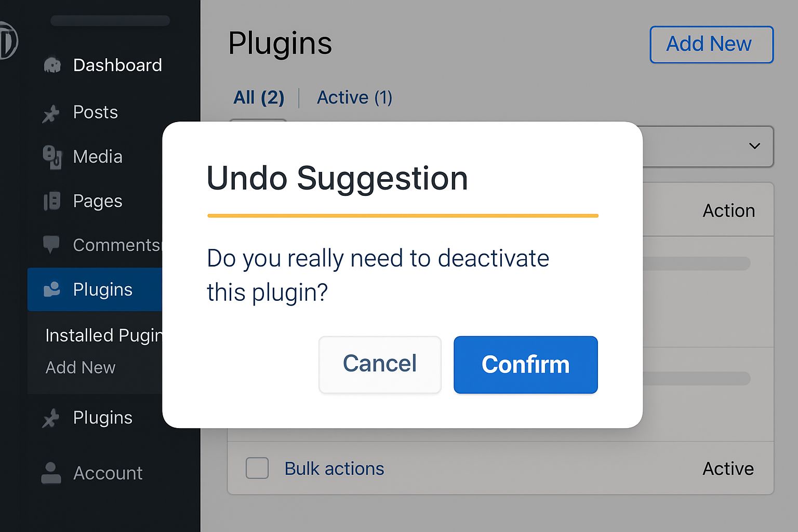Screen dimensions: 798x532
Task: Click the Comments speech bubble icon
Action: [51, 244]
